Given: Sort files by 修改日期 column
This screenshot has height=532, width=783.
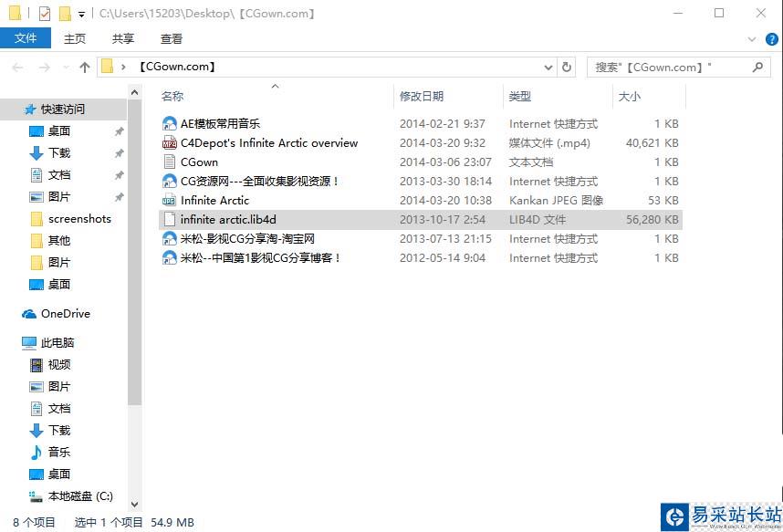Looking at the screenshot, I should click(422, 96).
